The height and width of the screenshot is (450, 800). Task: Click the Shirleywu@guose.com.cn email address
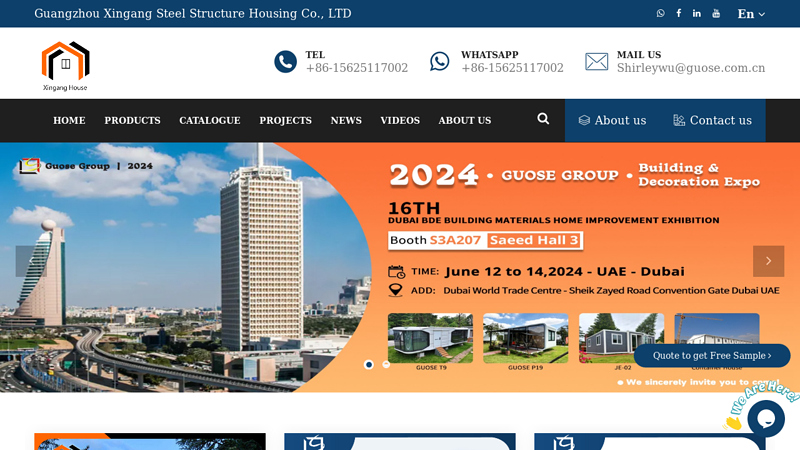[x=691, y=68]
